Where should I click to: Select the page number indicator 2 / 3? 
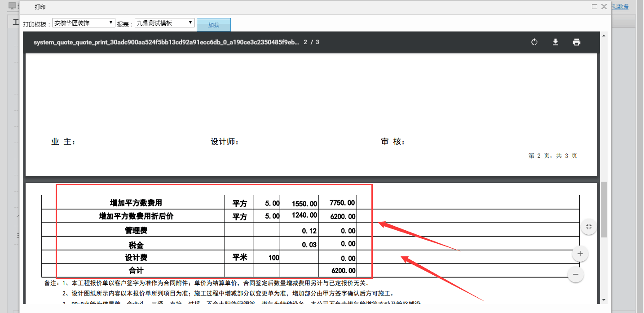(311, 42)
